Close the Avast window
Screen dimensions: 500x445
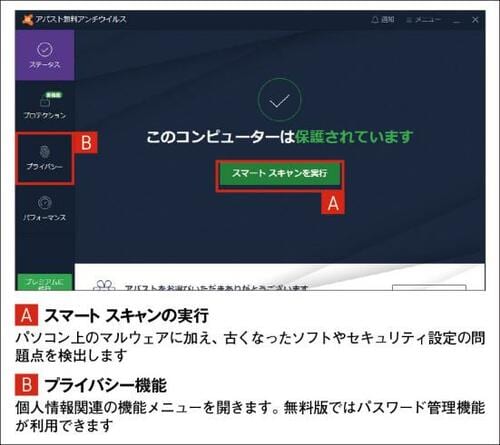click(x=475, y=20)
